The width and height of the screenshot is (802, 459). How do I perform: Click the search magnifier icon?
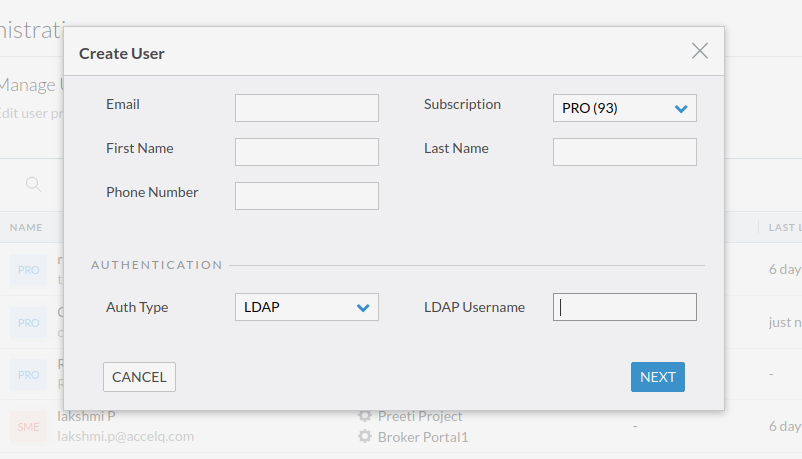(33, 184)
